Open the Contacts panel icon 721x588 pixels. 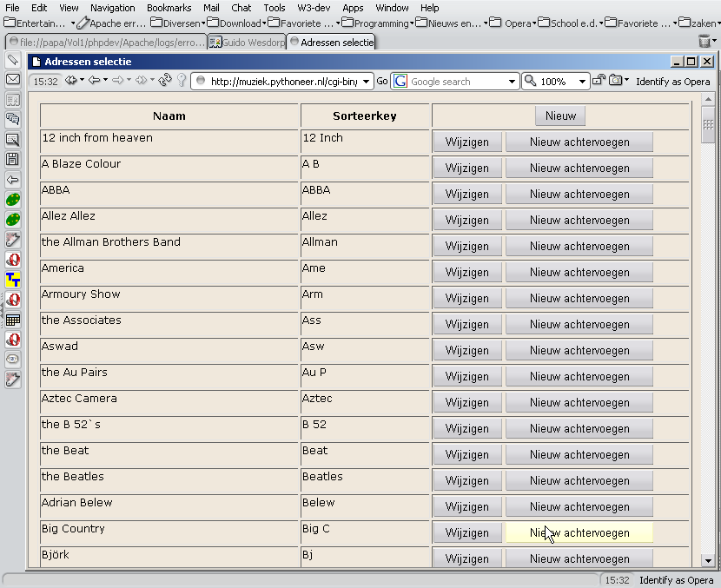pyautogui.click(x=12, y=100)
